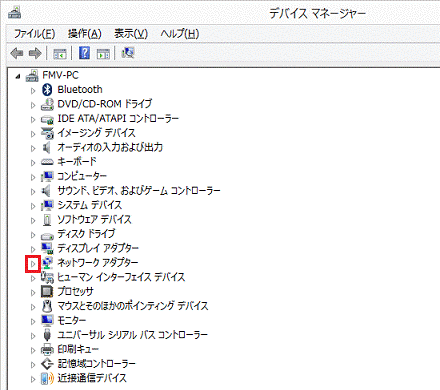Viewport: 440px width, 390px height.
Task: Select the サウンド、ビデオ、およびゲーム コントローラー label
Action: pos(139,191)
